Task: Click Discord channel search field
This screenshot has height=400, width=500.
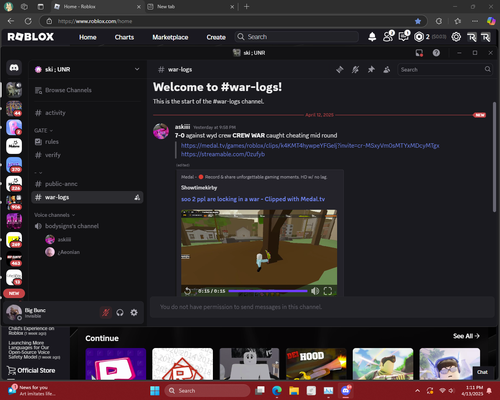Action: point(444,69)
